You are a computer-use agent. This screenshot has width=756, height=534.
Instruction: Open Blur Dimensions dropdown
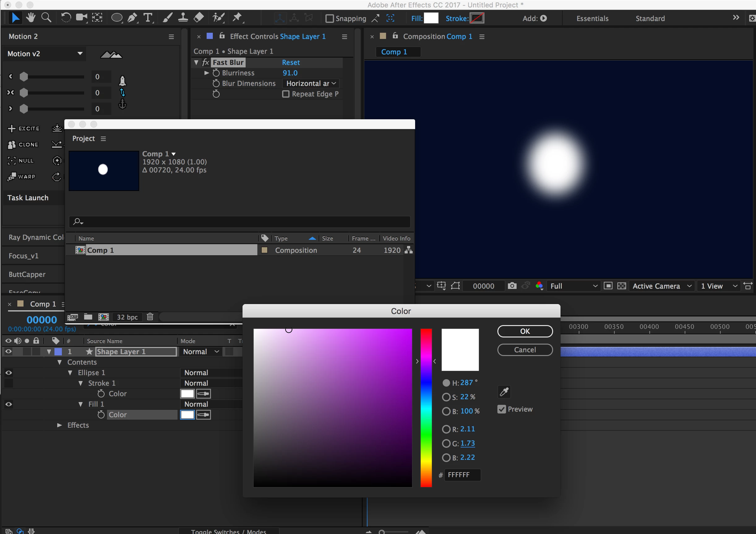311,83
